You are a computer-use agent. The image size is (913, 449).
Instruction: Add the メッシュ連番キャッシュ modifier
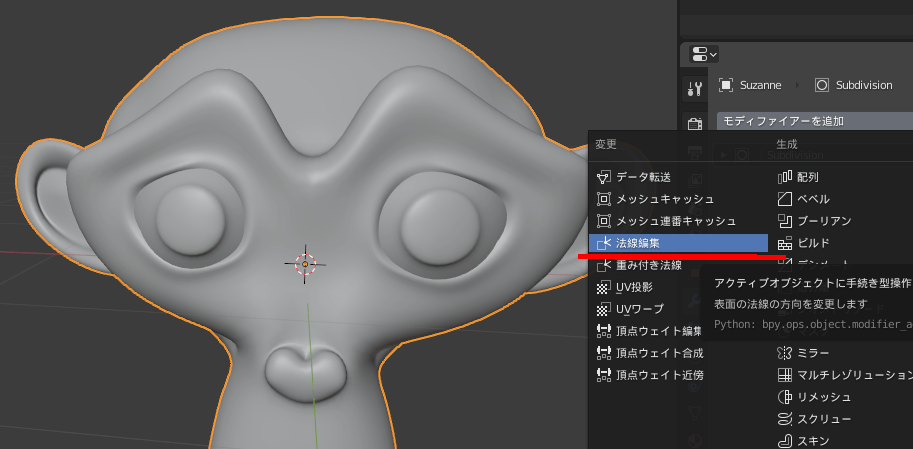[679, 221]
